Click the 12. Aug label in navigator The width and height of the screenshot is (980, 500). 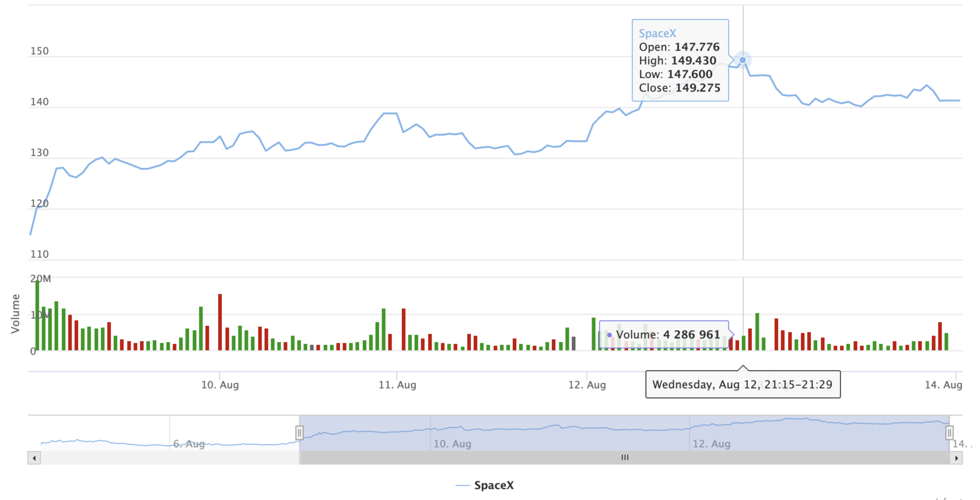coord(711,444)
